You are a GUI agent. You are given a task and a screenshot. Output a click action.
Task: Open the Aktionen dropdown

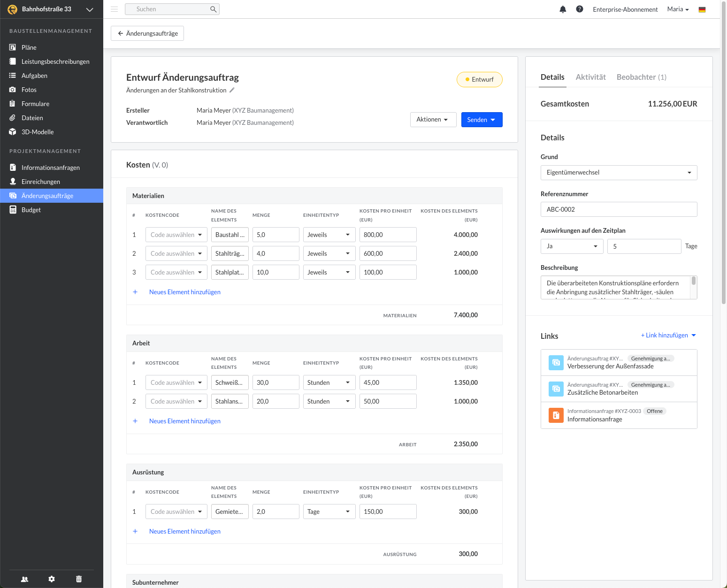click(433, 120)
